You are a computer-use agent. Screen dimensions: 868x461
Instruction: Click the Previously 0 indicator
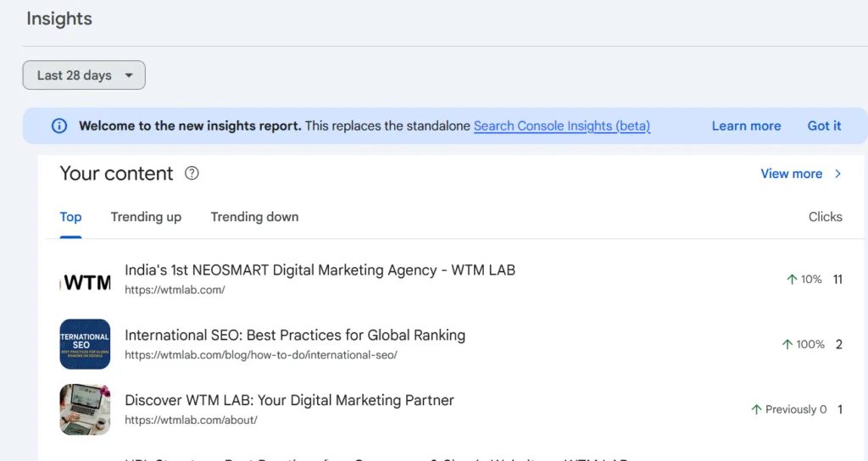point(789,409)
